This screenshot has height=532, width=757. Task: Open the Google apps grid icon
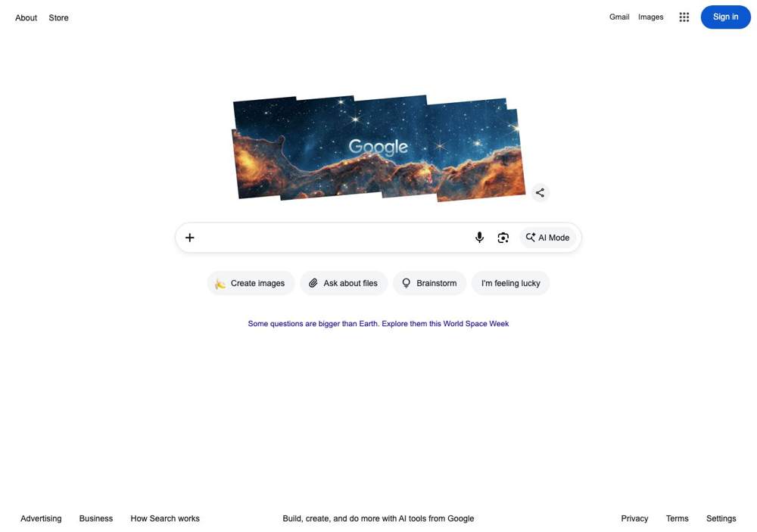pyautogui.click(x=684, y=17)
